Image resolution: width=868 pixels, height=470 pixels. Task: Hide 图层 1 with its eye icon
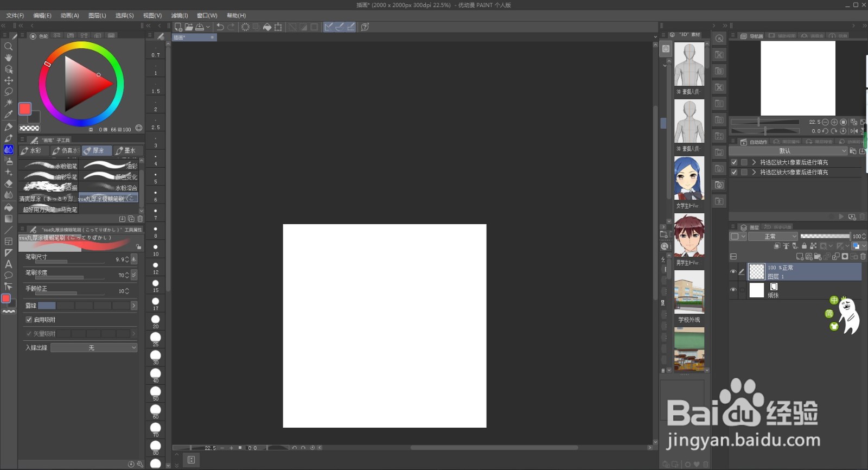pos(733,271)
